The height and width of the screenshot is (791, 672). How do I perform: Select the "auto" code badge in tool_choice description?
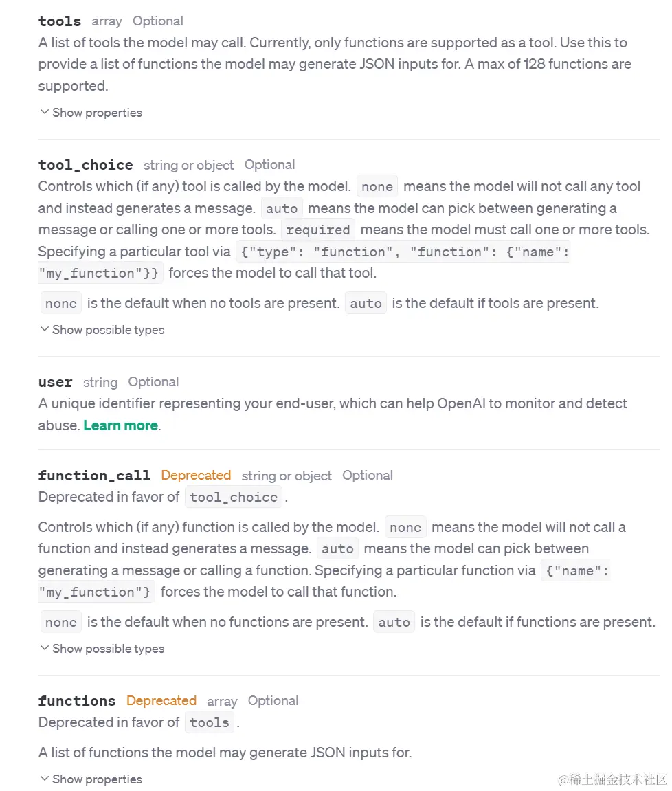coord(282,208)
